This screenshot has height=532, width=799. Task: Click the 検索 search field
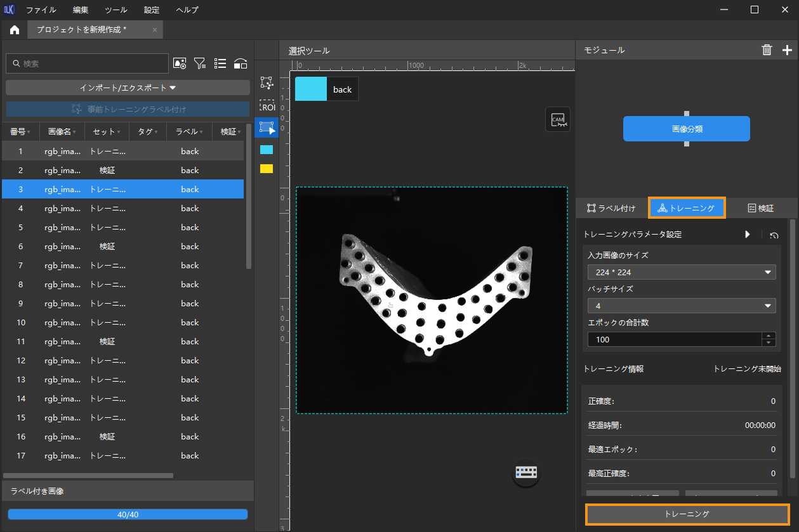pyautogui.click(x=89, y=63)
